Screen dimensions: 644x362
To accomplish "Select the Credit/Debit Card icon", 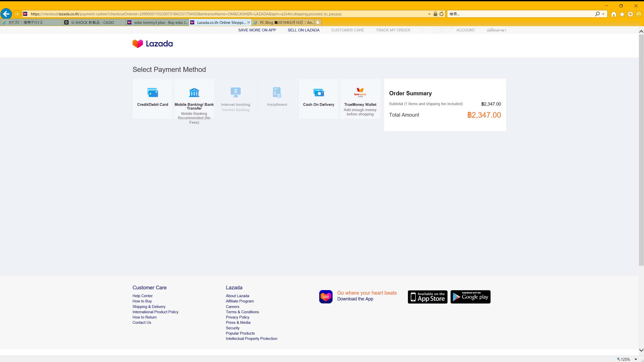I will point(152,93).
